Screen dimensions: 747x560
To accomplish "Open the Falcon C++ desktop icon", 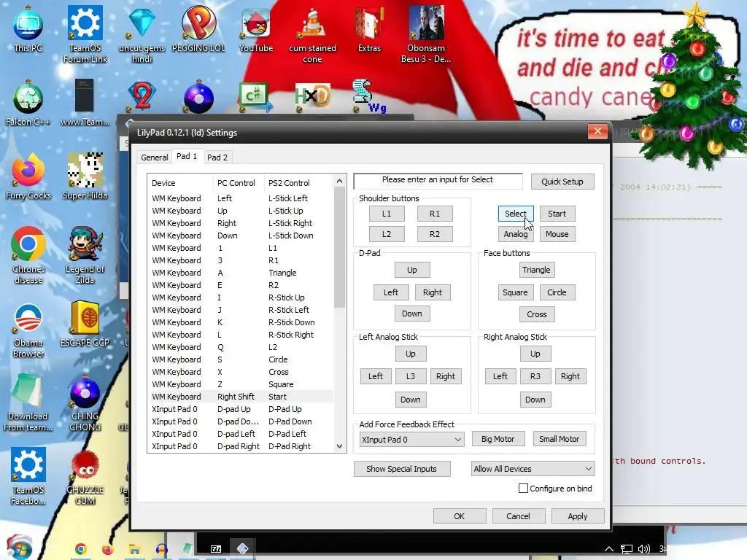I will pos(28,104).
